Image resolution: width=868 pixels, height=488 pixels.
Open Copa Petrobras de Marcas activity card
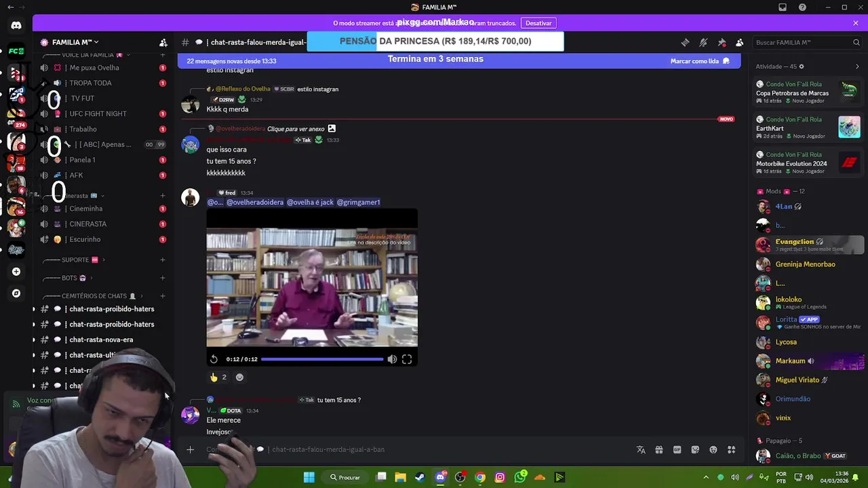(x=808, y=92)
